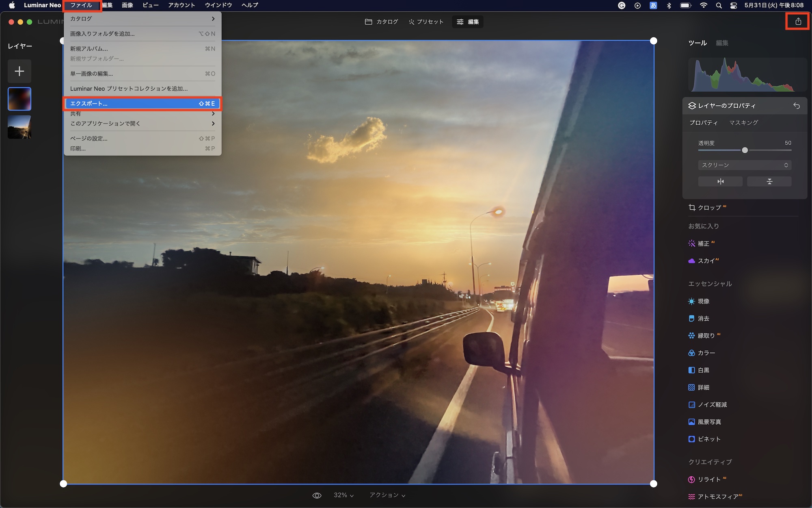Open the 32% zoom level dropdown
Screen dimensions: 812x508
coord(343,495)
